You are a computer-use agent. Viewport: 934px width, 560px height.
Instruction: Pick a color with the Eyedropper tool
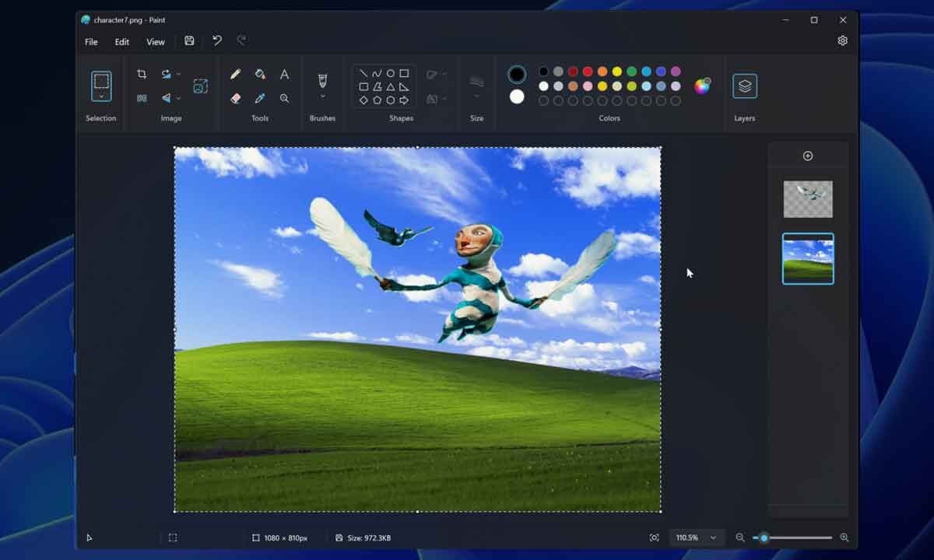(x=260, y=98)
